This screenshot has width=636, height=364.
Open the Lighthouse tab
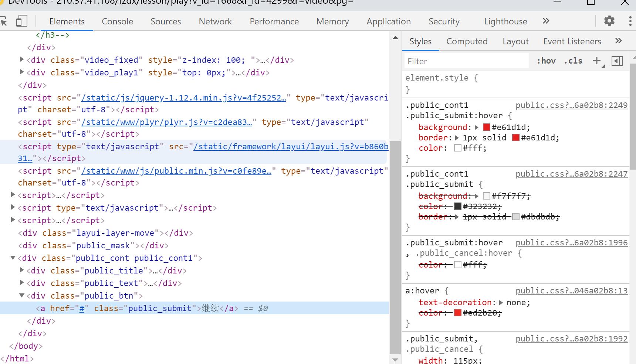[505, 21]
